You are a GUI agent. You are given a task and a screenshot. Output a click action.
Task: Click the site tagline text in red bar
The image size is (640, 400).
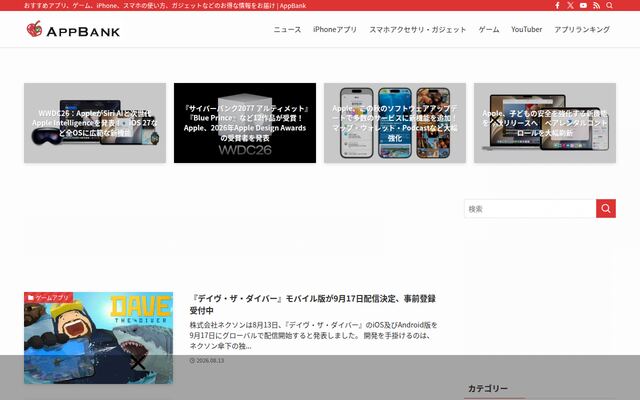tap(165, 5)
